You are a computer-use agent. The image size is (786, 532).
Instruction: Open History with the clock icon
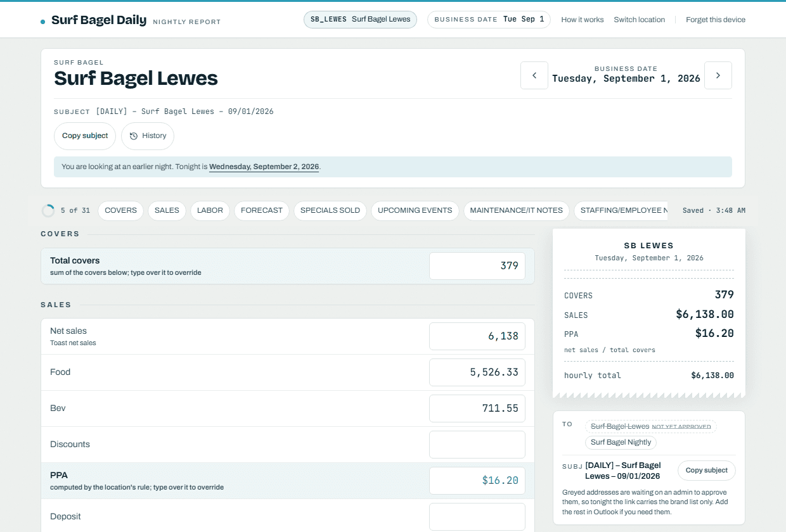[x=148, y=136]
